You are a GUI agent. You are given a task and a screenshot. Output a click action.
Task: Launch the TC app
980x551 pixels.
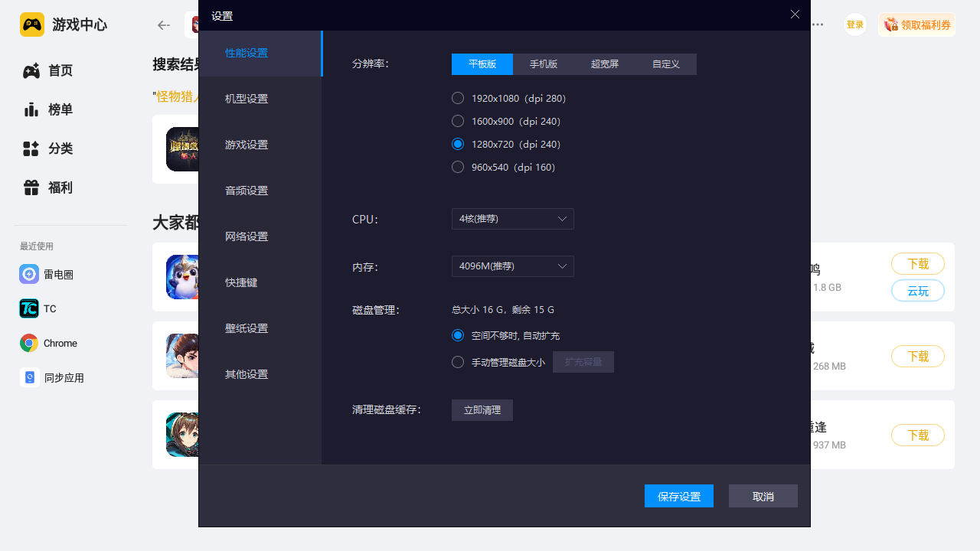coord(38,308)
